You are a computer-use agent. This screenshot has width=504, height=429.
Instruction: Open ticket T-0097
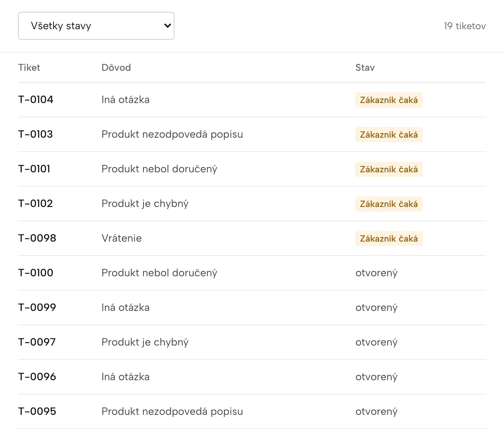(252, 342)
